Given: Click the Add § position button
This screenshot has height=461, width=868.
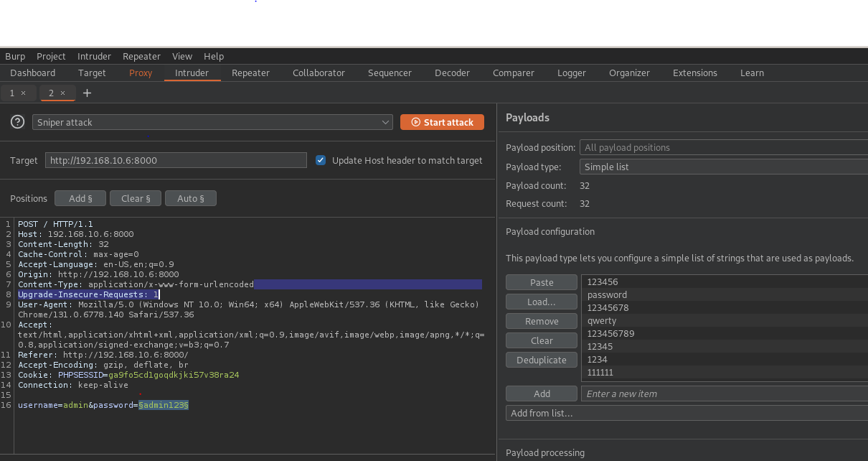Looking at the screenshot, I should (x=80, y=198).
